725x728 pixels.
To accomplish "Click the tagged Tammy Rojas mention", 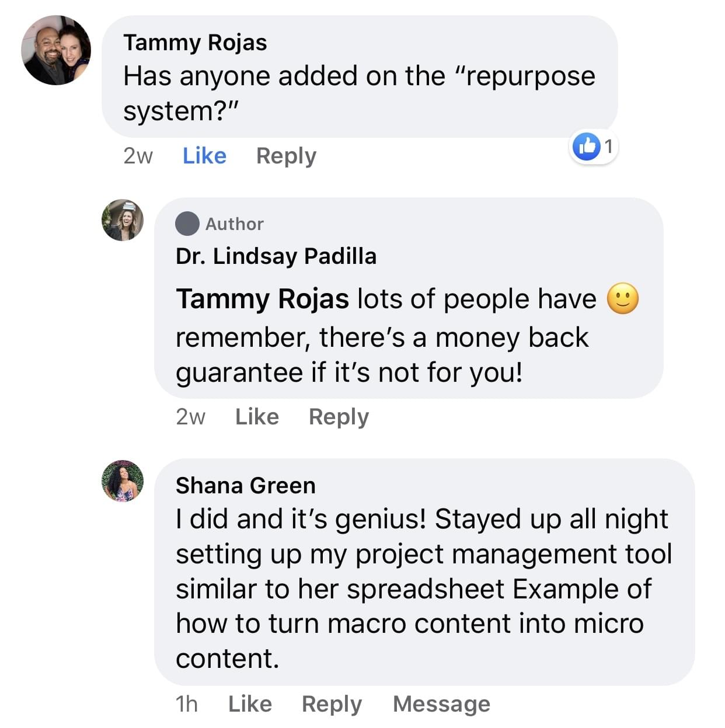I will coord(263,299).
